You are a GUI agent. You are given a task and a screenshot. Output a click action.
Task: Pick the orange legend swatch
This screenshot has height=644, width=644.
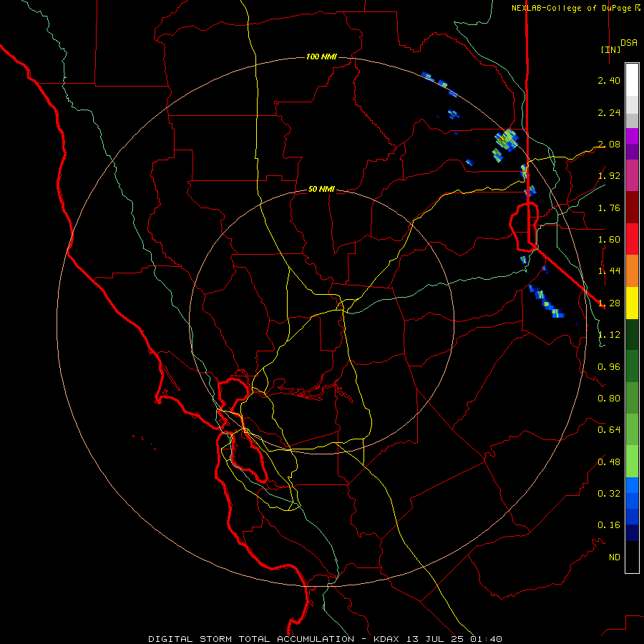pyautogui.click(x=632, y=271)
